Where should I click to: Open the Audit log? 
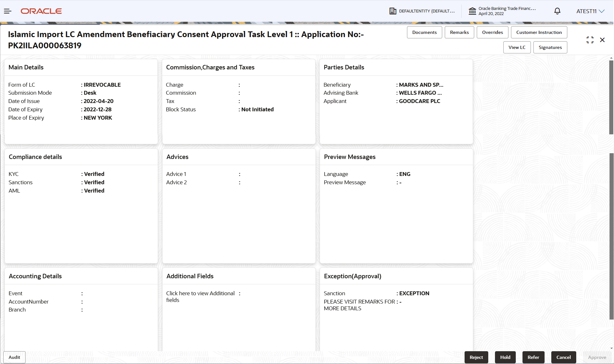pos(14,357)
